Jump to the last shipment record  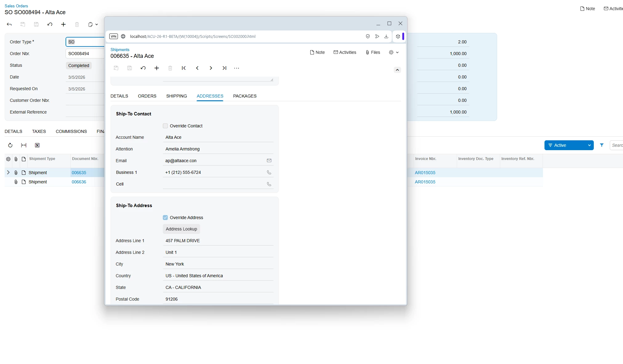click(x=224, y=68)
